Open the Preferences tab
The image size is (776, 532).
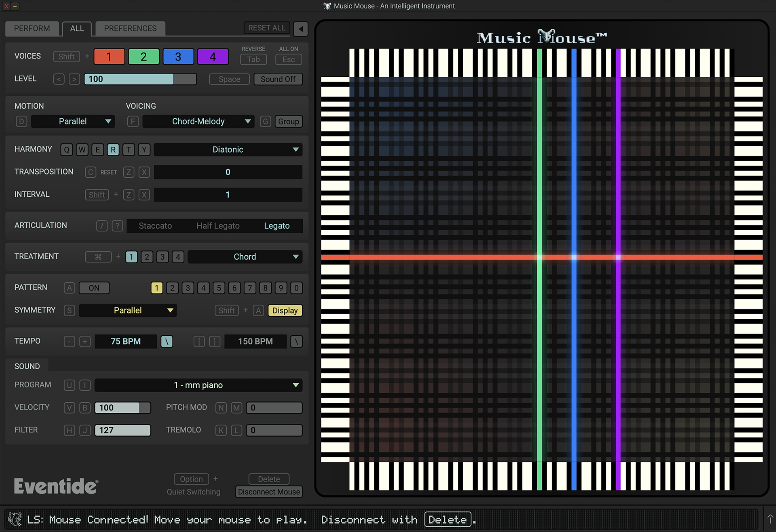pyautogui.click(x=130, y=28)
